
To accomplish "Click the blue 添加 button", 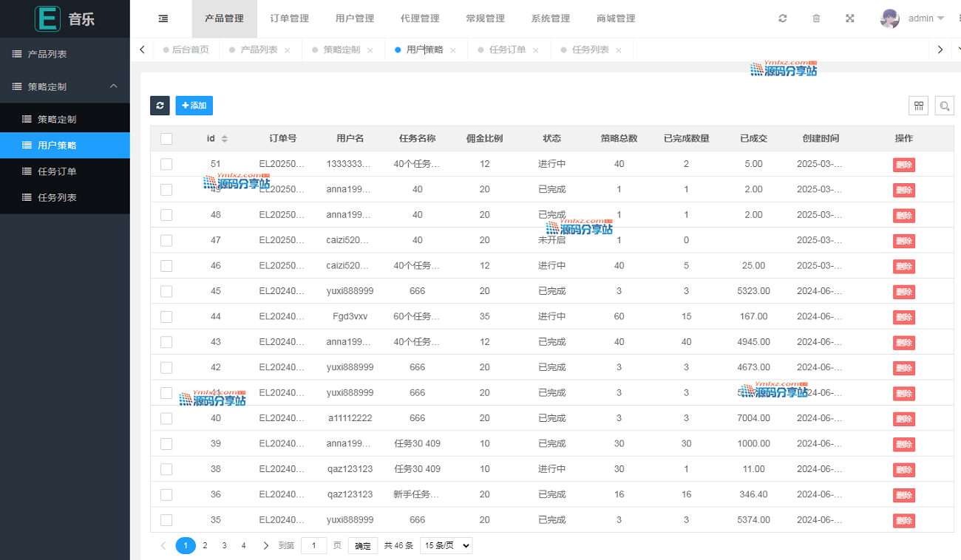I will point(194,106).
